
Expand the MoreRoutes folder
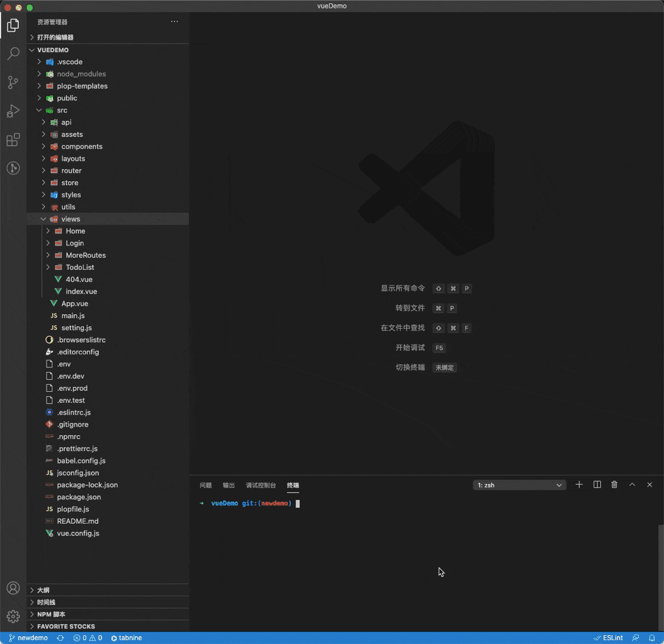pyautogui.click(x=108, y=255)
